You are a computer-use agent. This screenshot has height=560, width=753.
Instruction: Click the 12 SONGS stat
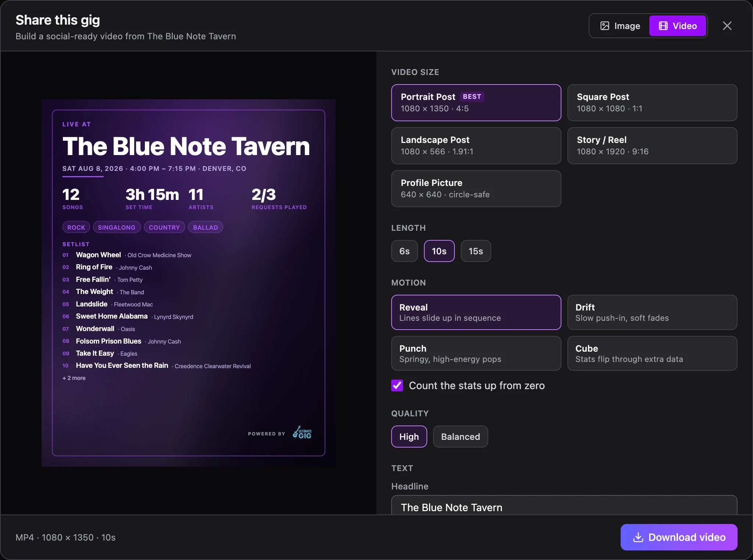(73, 198)
